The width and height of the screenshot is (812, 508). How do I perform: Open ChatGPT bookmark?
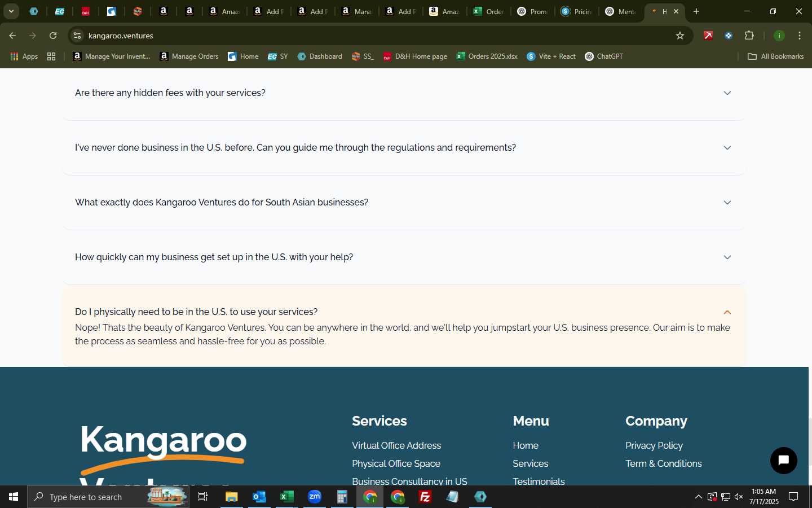coord(604,56)
